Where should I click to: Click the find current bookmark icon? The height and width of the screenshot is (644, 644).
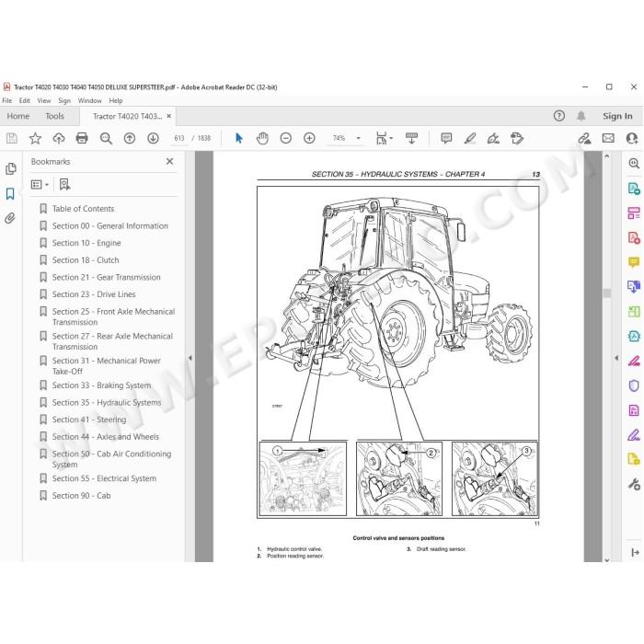click(x=64, y=184)
